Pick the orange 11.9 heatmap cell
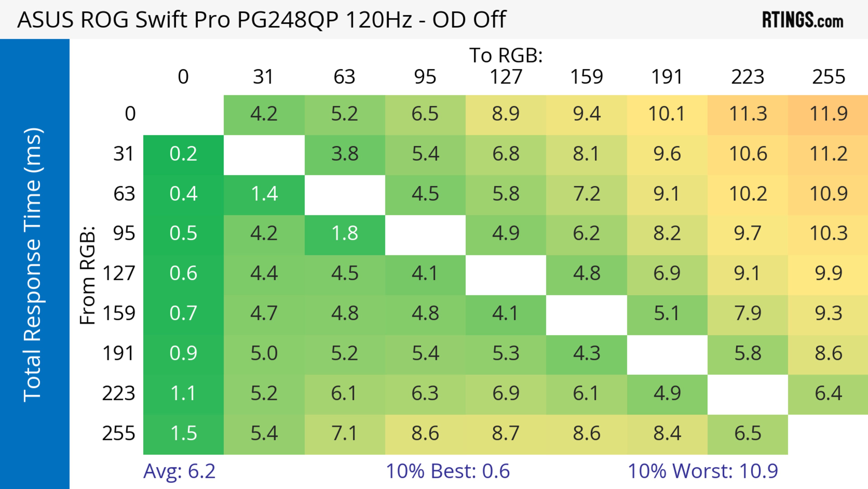The image size is (868, 489). (828, 114)
